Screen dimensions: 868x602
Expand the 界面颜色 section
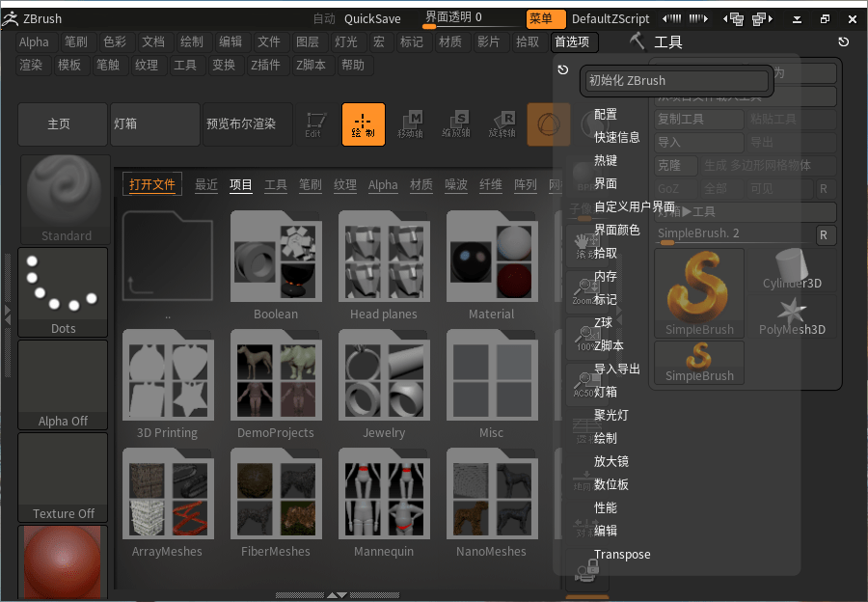[x=616, y=230]
